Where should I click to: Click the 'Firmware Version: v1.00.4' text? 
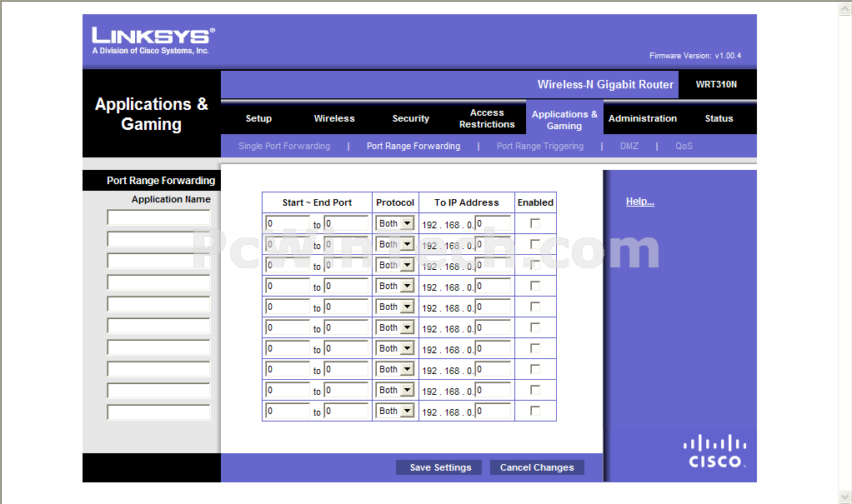pos(695,55)
